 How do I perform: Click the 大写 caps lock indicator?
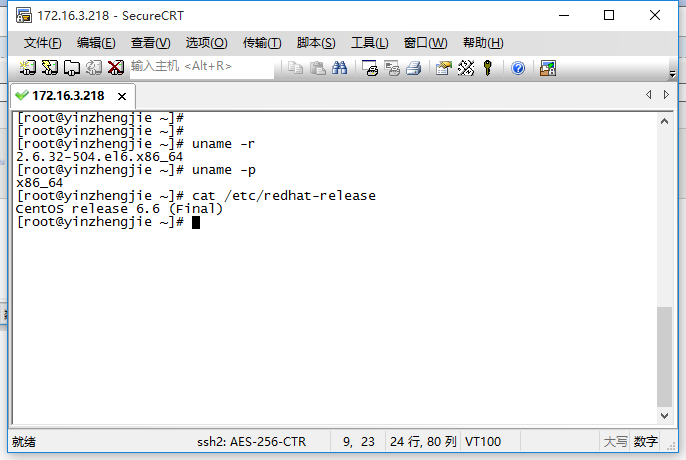click(615, 442)
